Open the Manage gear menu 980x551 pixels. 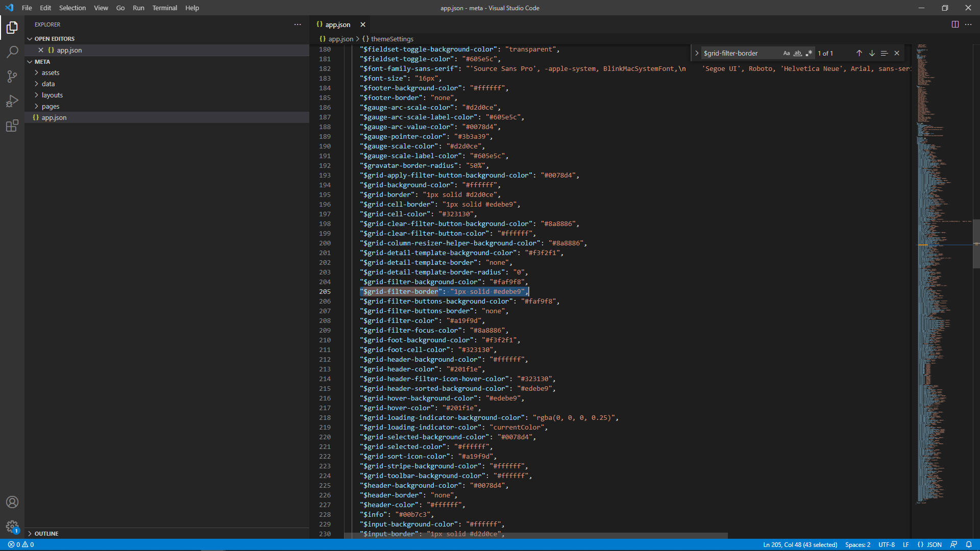tap(12, 527)
